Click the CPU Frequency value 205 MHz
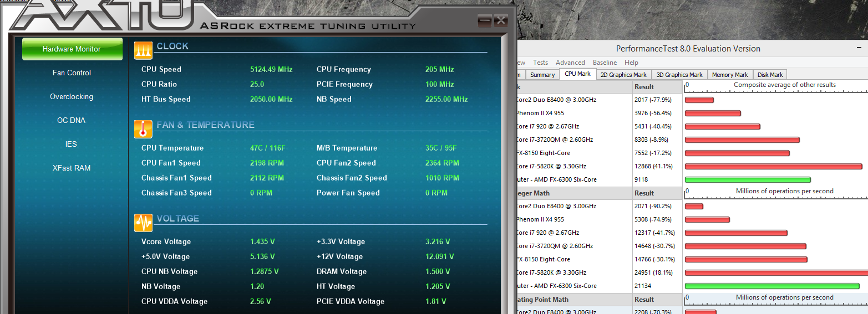 (439, 69)
